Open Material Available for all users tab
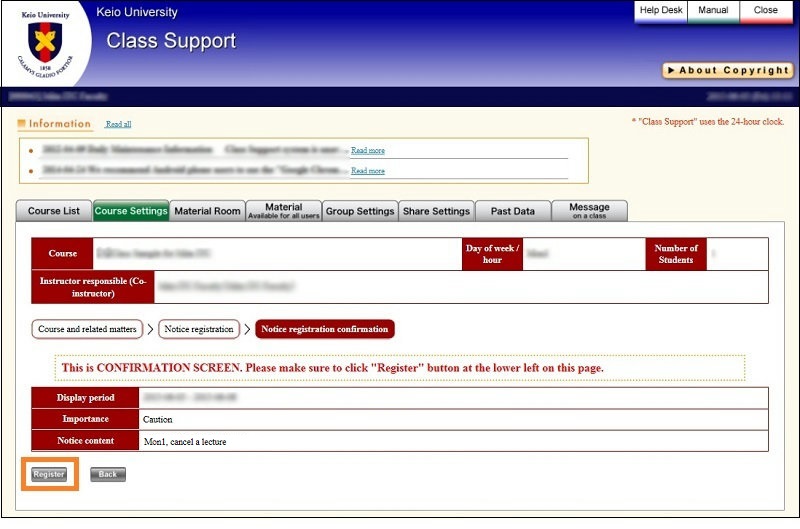 click(x=284, y=211)
